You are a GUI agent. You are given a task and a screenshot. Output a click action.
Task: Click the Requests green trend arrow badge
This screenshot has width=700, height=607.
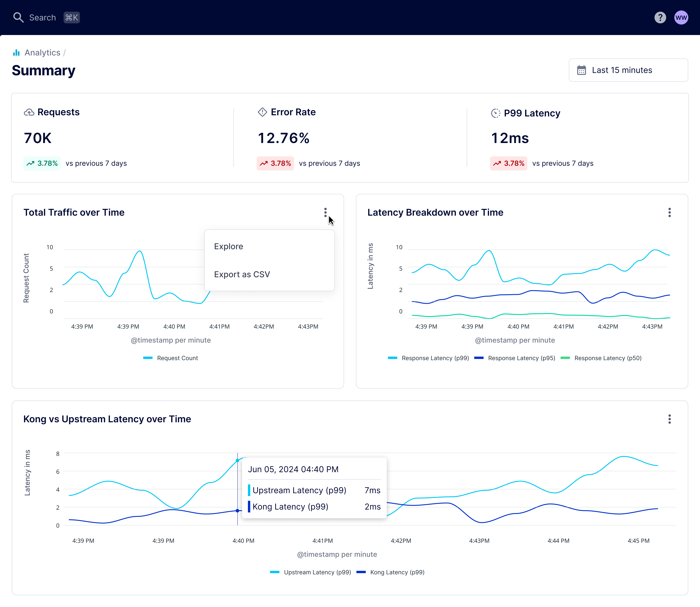(x=42, y=163)
